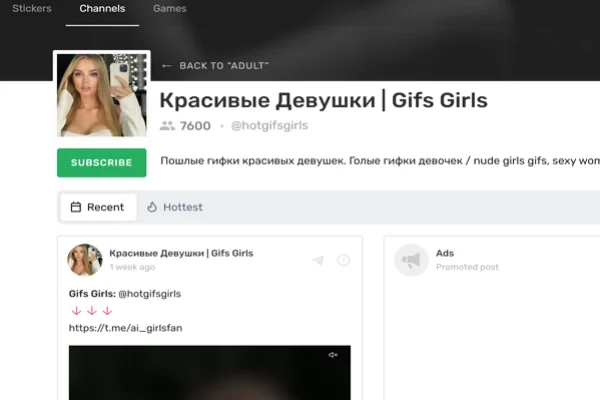600x400 pixels.
Task: Open the Stickers tab
Action: (x=32, y=8)
